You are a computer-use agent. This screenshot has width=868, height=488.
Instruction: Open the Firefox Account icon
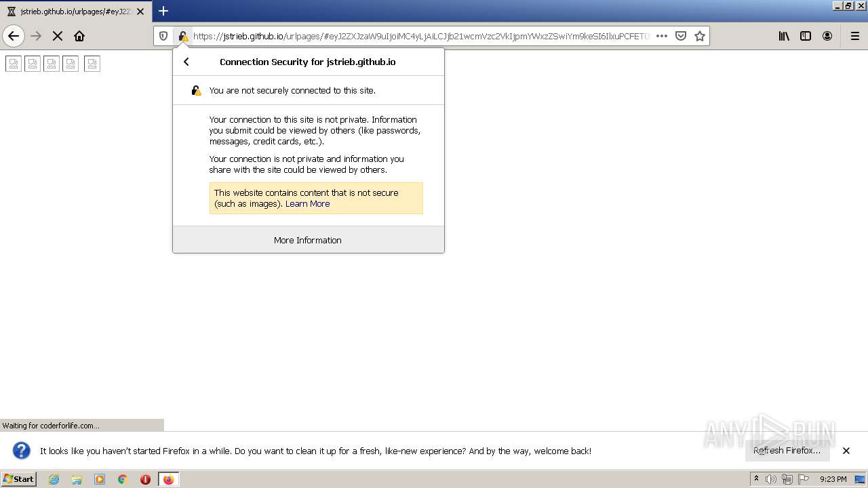tap(827, 36)
